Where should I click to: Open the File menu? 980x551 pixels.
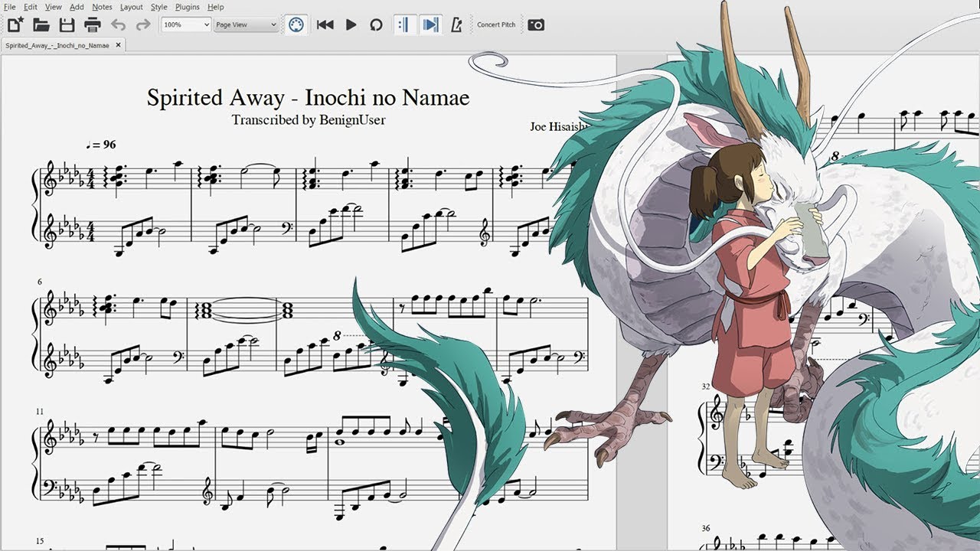coord(10,7)
